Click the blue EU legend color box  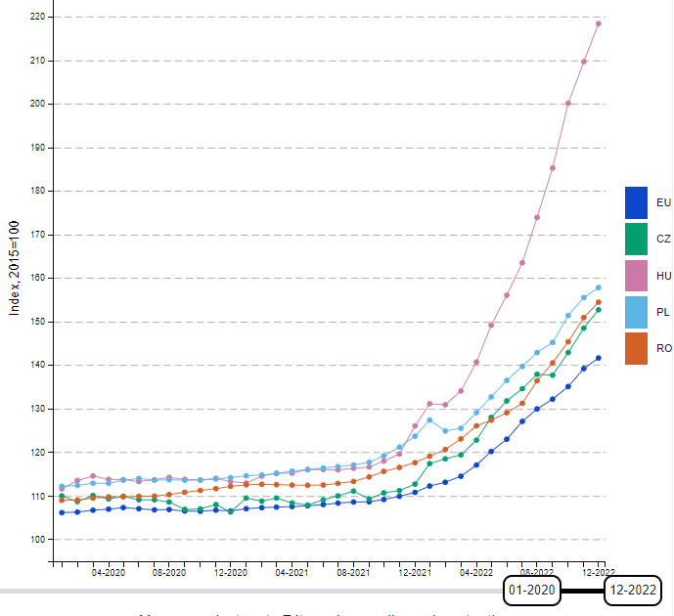tap(637, 202)
